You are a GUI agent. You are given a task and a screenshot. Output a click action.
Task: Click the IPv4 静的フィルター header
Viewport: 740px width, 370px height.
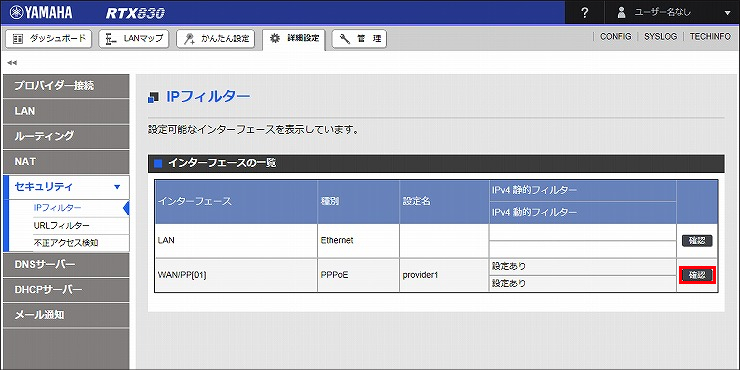click(582, 191)
